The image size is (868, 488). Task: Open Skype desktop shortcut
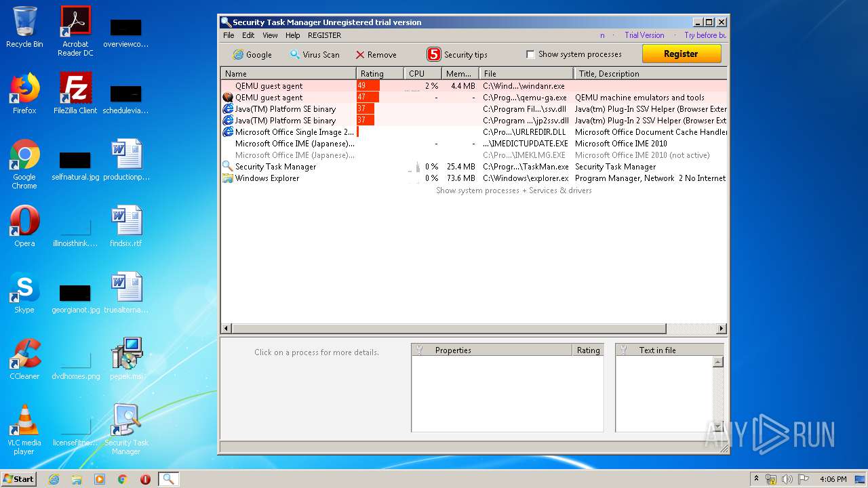24,293
